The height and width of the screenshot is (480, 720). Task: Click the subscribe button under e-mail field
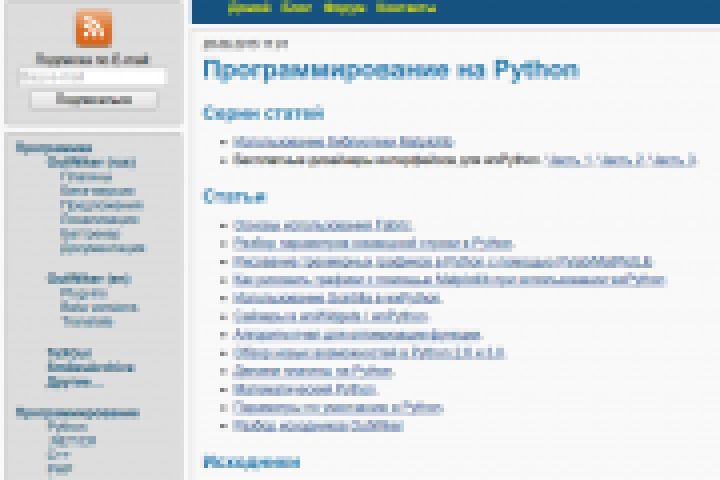click(x=94, y=100)
